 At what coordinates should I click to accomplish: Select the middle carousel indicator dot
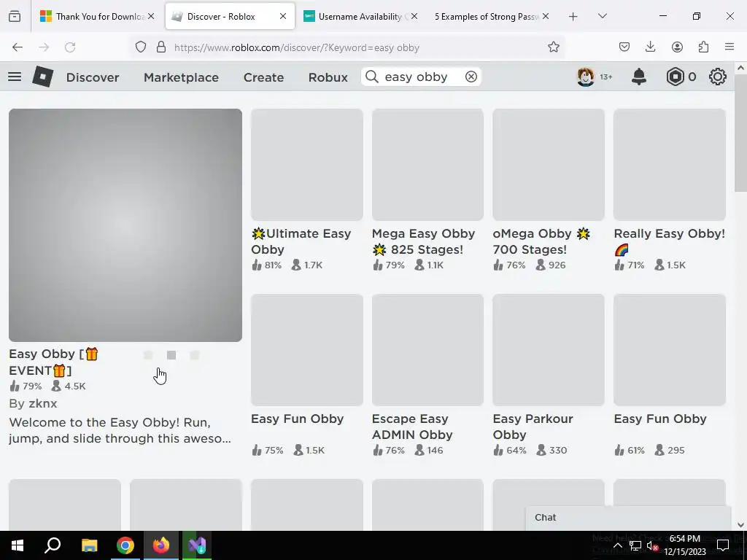coord(171,355)
